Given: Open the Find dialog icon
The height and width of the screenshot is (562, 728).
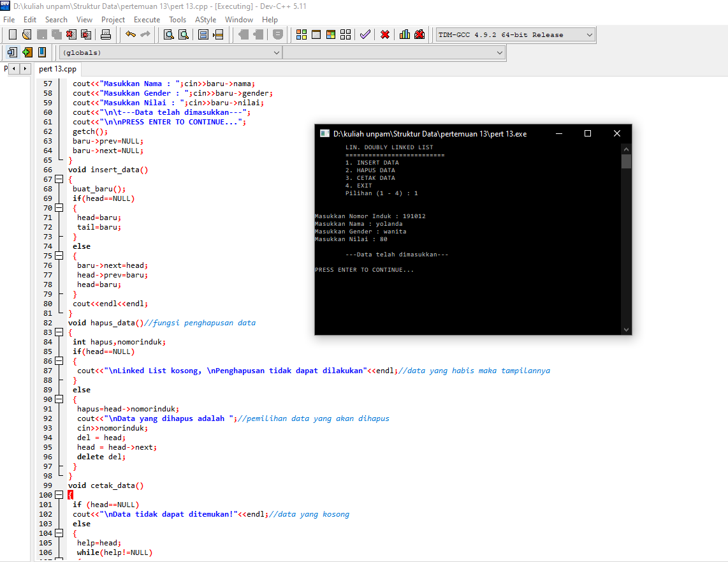Looking at the screenshot, I should tap(169, 34).
